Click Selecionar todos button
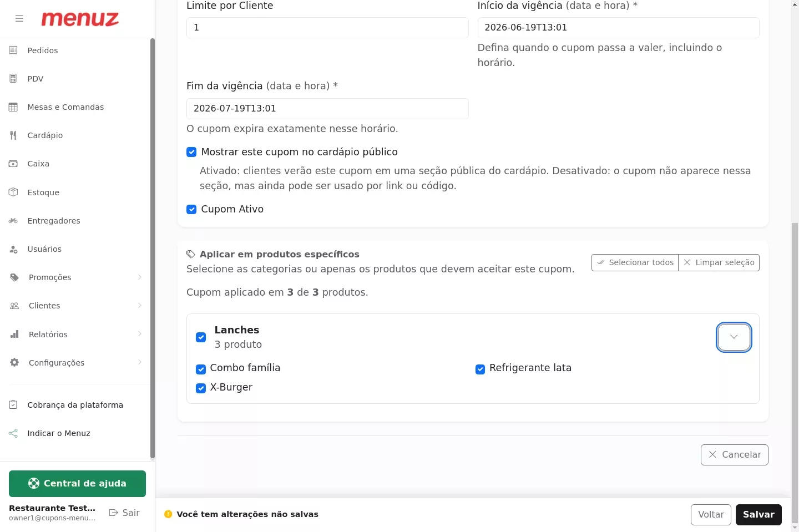This screenshot has width=799, height=532. click(x=635, y=262)
